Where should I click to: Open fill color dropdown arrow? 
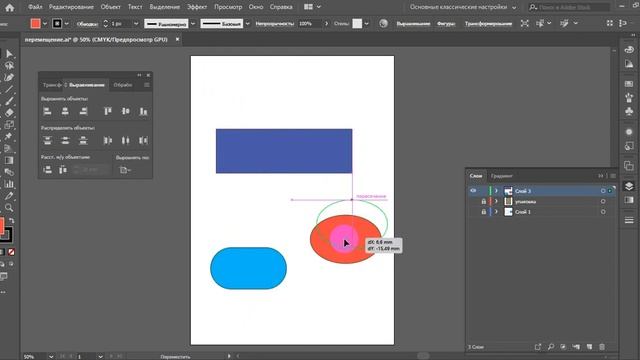click(45, 24)
